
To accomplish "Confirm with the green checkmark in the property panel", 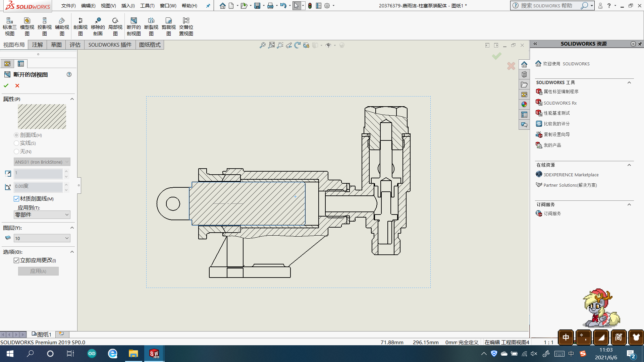I will click(x=6, y=86).
